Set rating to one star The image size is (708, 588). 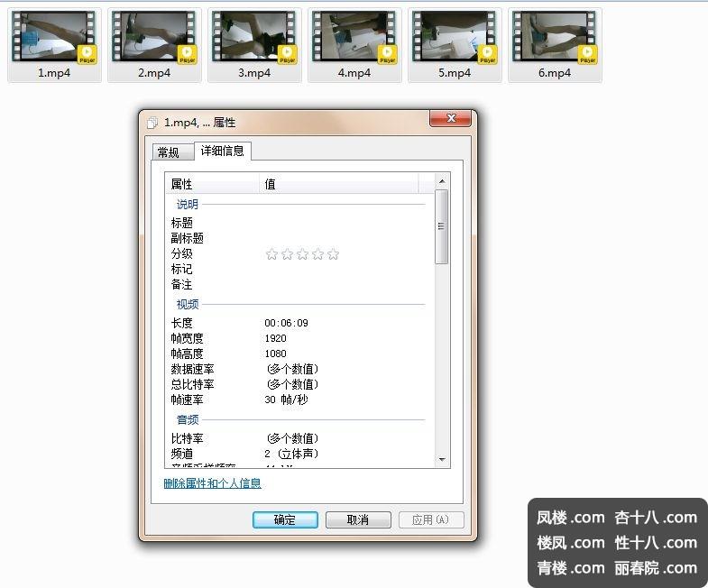coord(271,254)
